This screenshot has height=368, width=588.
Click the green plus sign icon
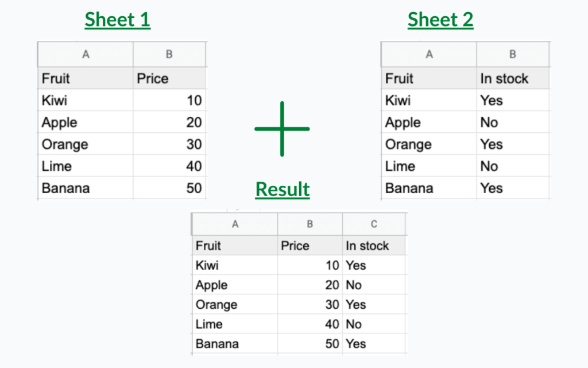(282, 129)
